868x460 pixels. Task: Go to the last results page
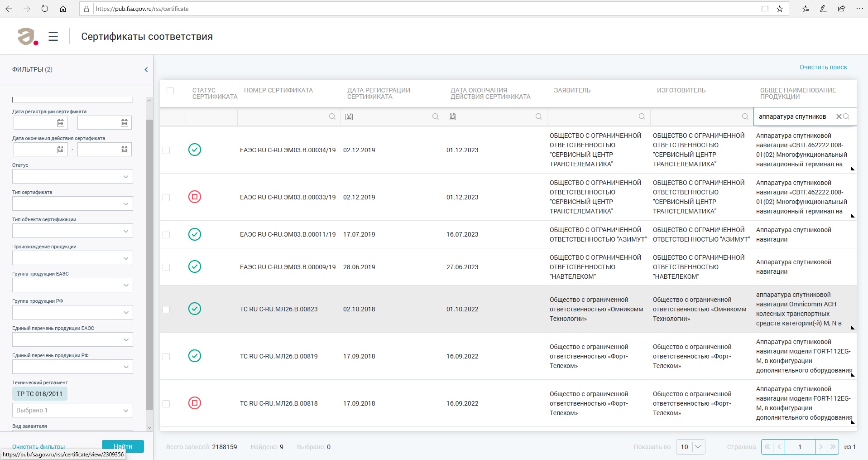(x=832, y=447)
